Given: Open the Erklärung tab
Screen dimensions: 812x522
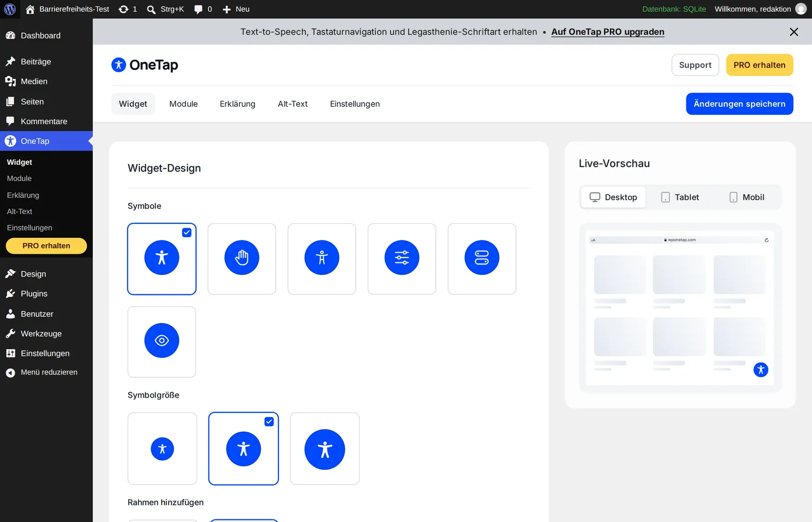Looking at the screenshot, I should point(238,104).
